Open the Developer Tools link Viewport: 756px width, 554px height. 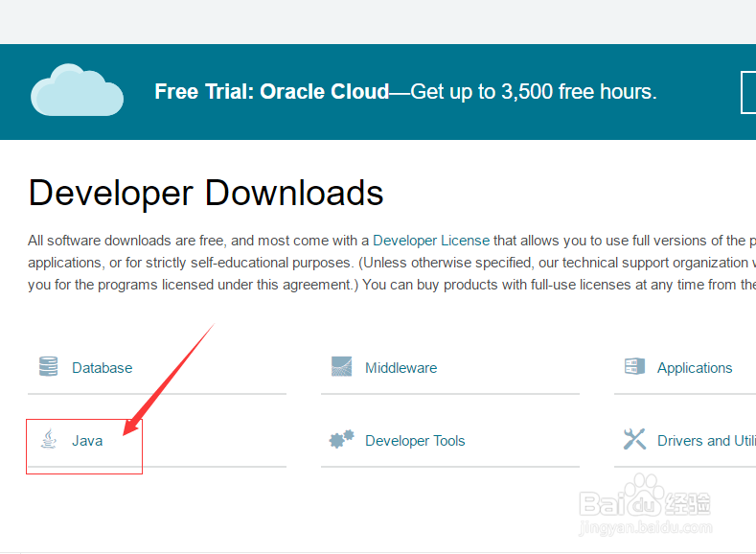[415, 441]
